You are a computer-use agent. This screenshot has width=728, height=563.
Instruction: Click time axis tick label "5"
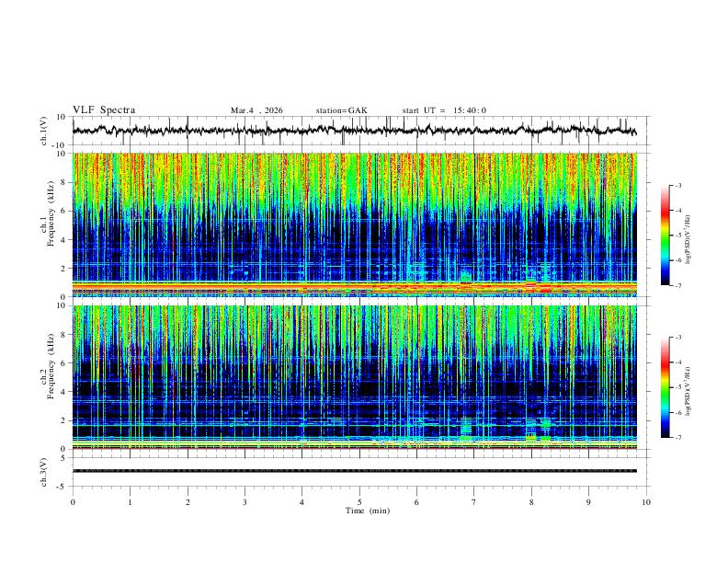[x=359, y=502]
